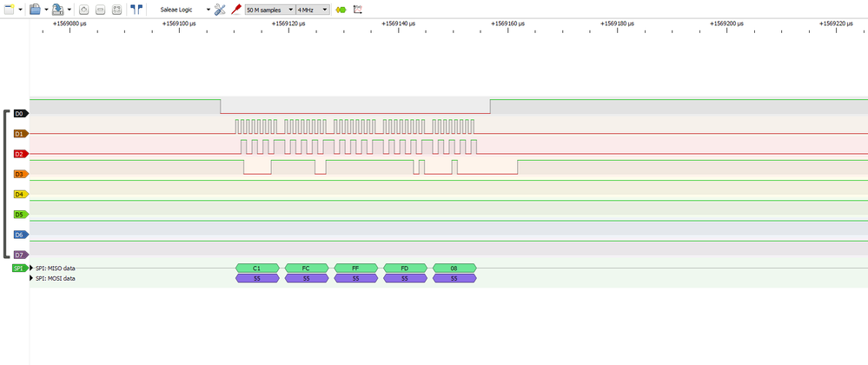Select the D7 channel label
The width and height of the screenshot is (868, 365).
(x=21, y=255)
